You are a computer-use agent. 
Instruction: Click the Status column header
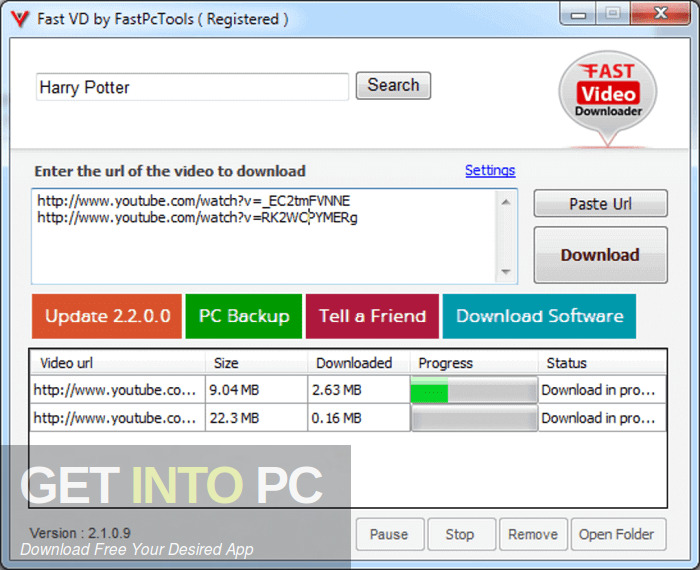[602, 363]
